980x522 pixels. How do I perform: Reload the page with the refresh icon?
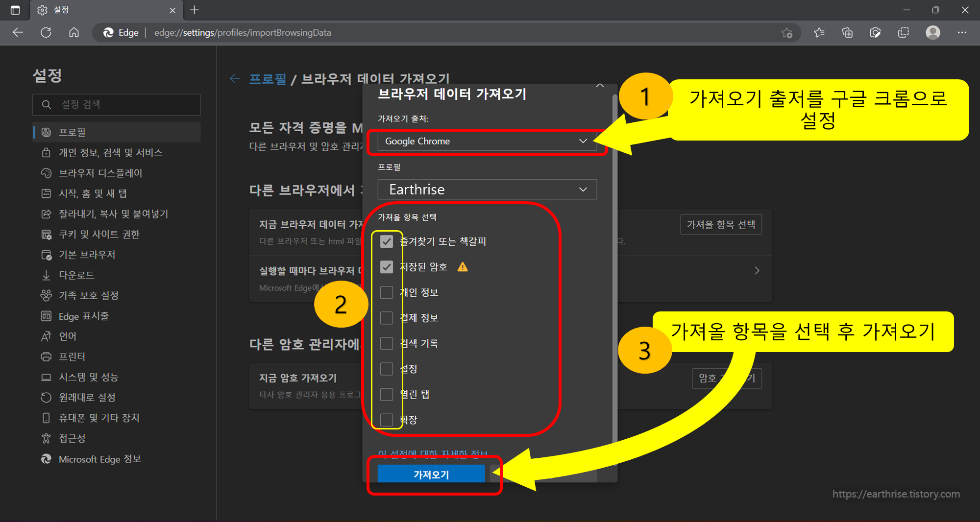[46, 32]
